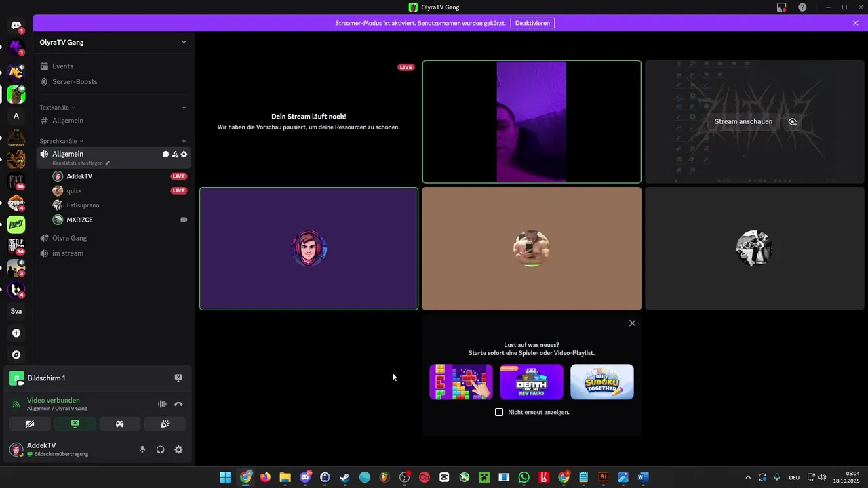Collapse the Sprachkanäle category
Viewport: 868px width, 488px height.
coord(60,141)
